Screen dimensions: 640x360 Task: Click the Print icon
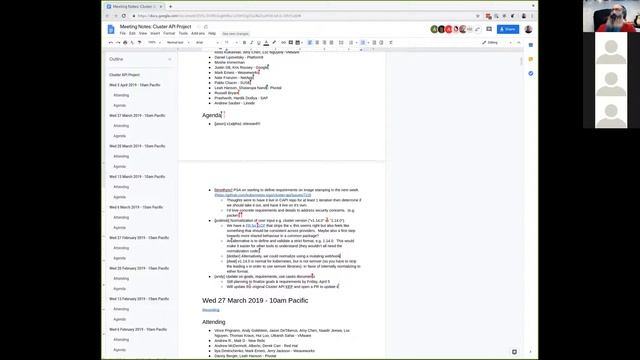click(x=125, y=42)
